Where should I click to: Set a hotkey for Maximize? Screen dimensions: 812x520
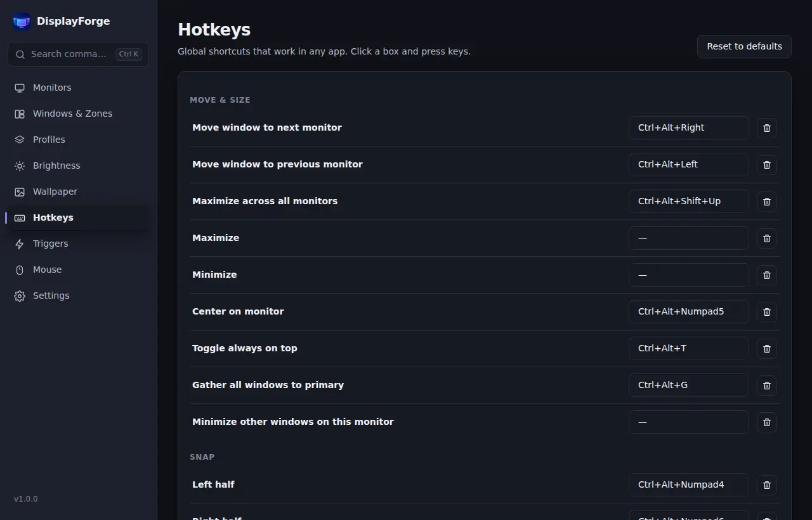pos(688,238)
